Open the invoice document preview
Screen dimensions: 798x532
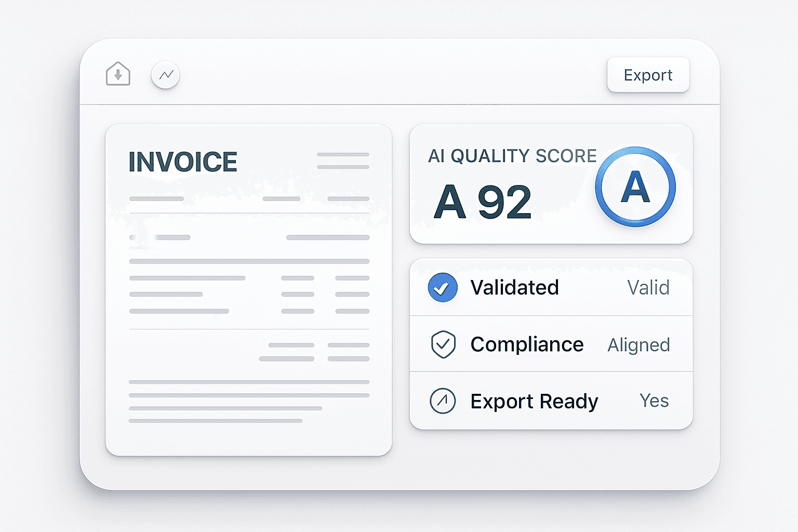click(x=248, y=290)
